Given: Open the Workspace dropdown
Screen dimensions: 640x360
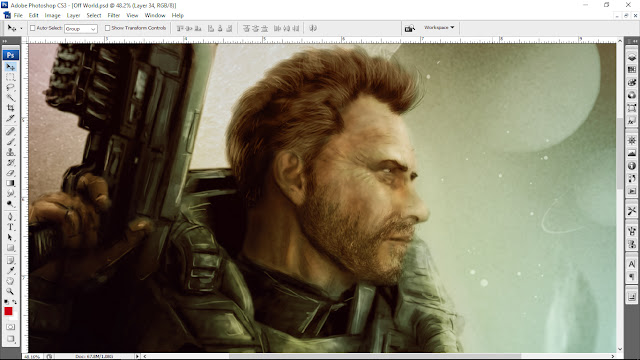Looking at the screenshot, I should (x=439, y=27).
